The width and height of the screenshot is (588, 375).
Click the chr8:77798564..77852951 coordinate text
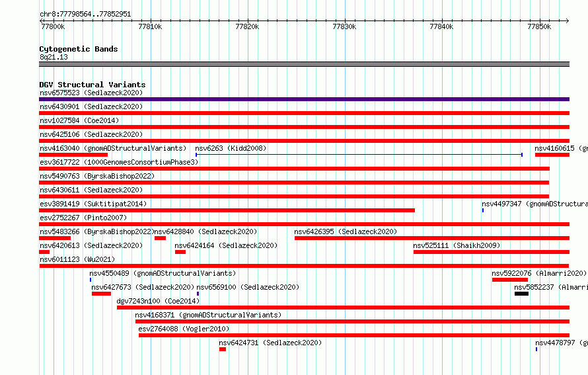[x=85, y=14]
